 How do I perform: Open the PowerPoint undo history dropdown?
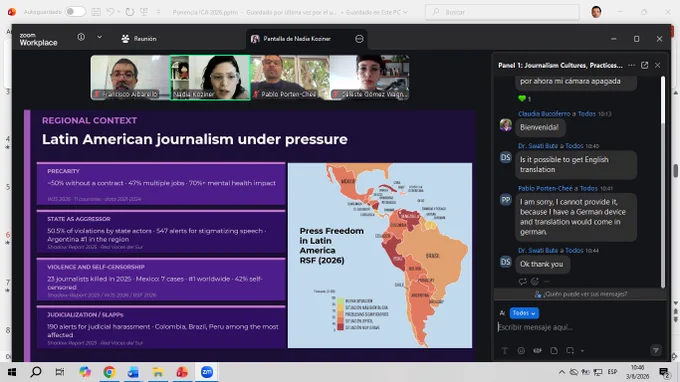tap(118, 12)
